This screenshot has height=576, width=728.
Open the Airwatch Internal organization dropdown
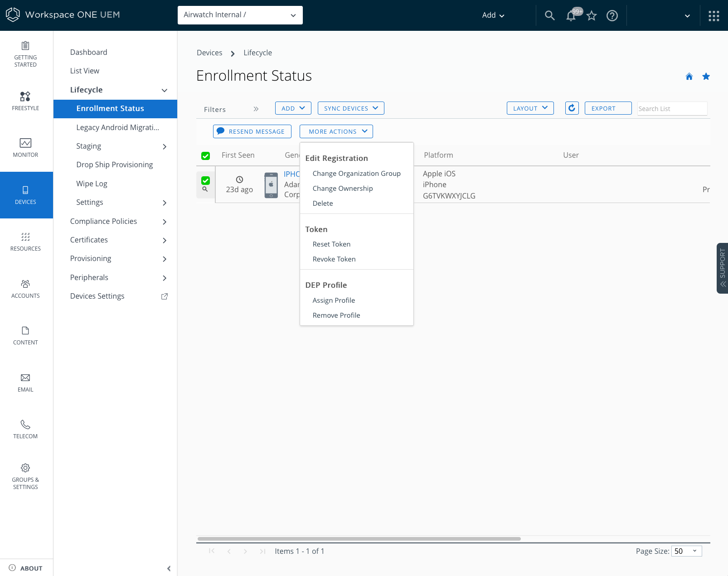(240, 15)
